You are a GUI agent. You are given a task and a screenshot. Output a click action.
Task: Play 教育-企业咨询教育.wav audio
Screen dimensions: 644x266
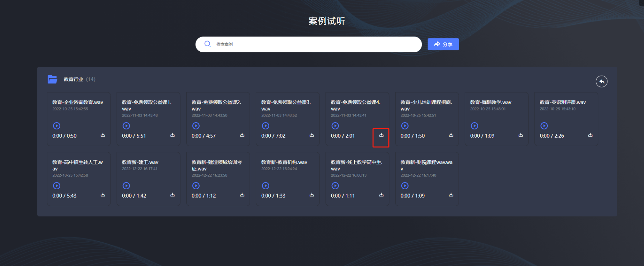pyautogui.click(x=57, y=126)
